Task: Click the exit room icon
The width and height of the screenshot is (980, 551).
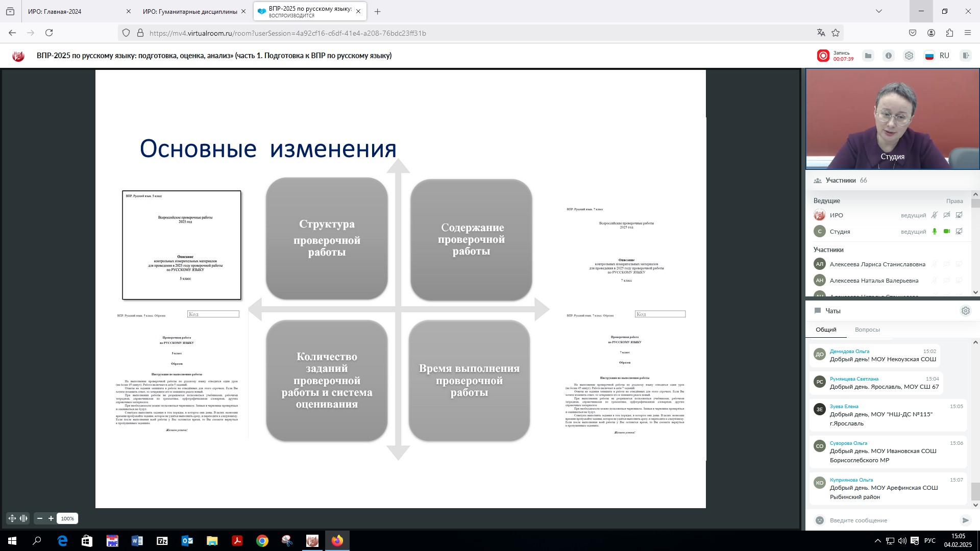Action: coord(965,56)
